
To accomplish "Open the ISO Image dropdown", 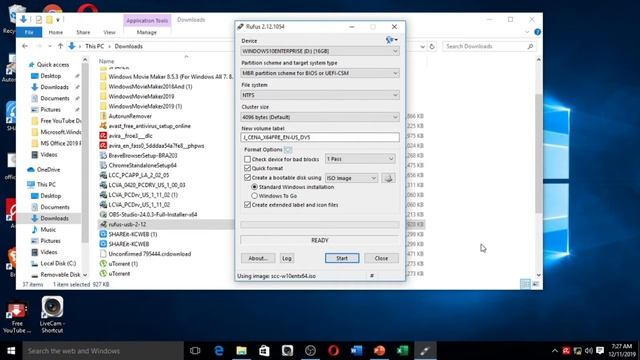I will coord(351,178).
